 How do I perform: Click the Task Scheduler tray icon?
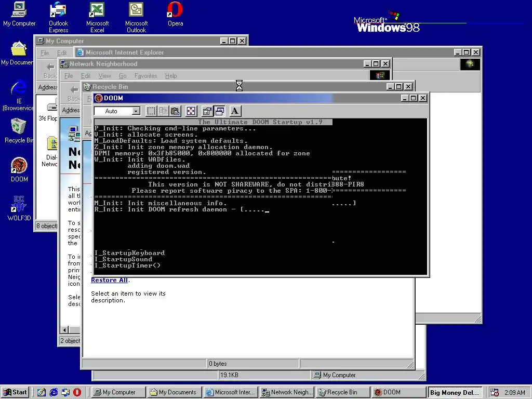pyautogui.click(x=495, y=393)
